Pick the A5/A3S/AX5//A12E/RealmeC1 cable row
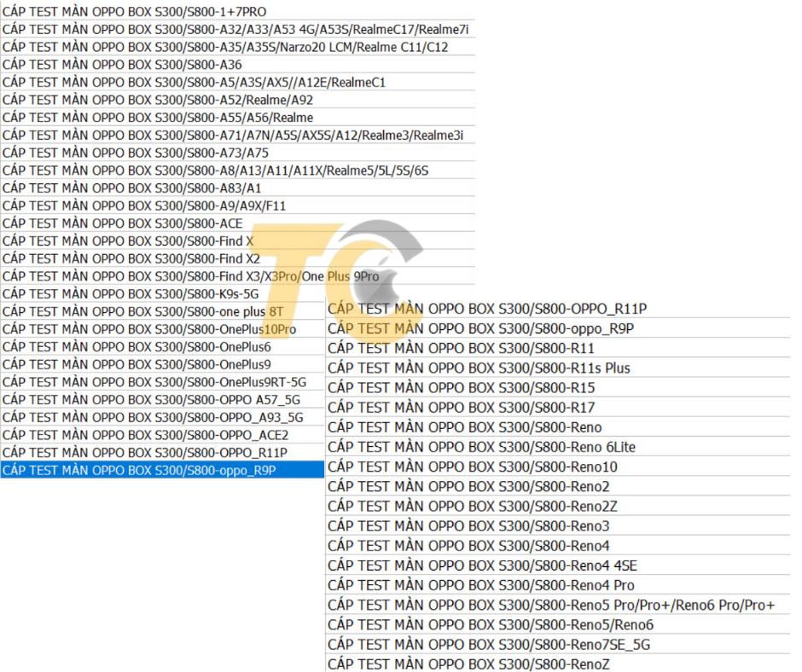Screen dimensions: 802x672 pyautogui.click(x=238, y=82)
